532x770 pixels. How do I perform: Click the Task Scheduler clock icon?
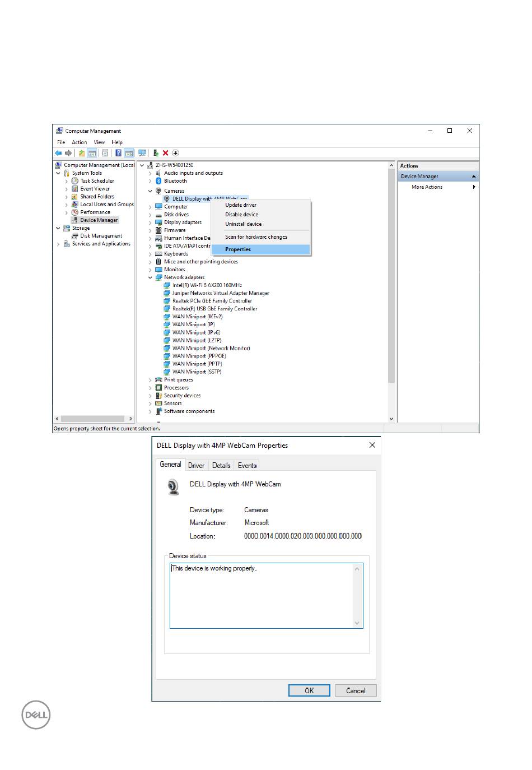click(x=75, y=181)
